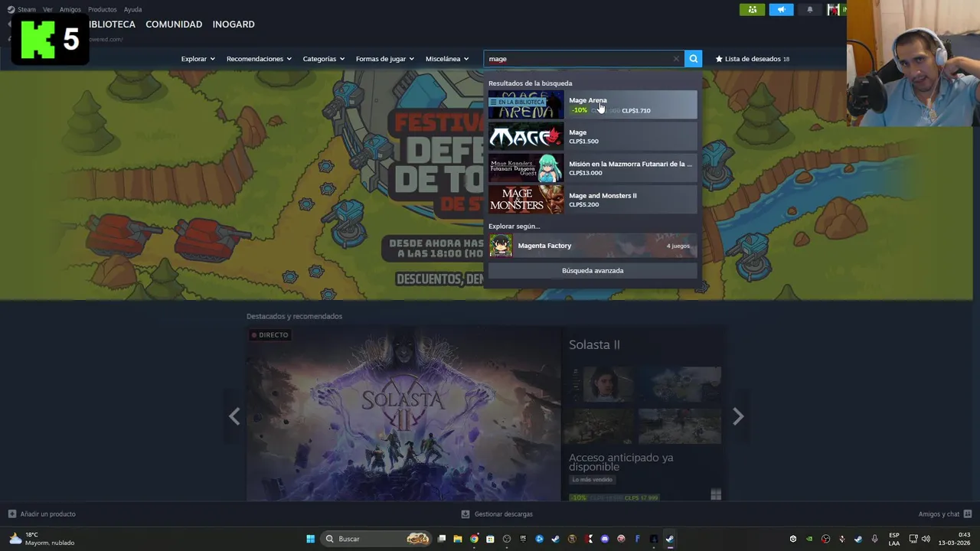Open the Ver menu
The image size is (980, 551).
coord(47,9)
